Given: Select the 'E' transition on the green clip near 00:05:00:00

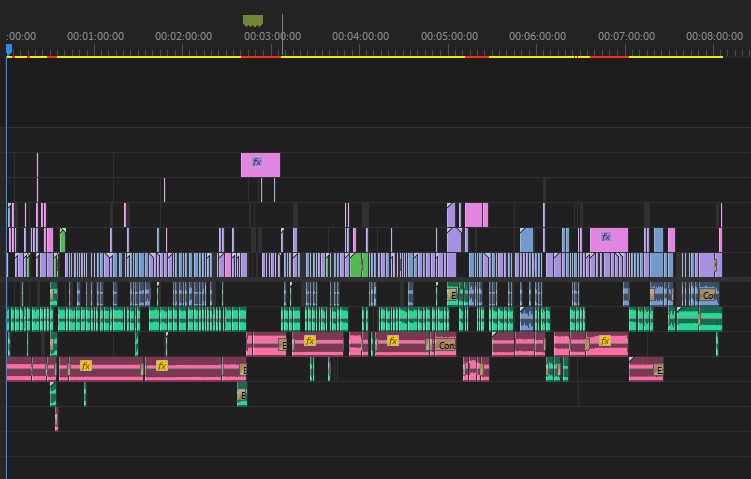Looking at the screenshot, I should (x=453, y=295).
